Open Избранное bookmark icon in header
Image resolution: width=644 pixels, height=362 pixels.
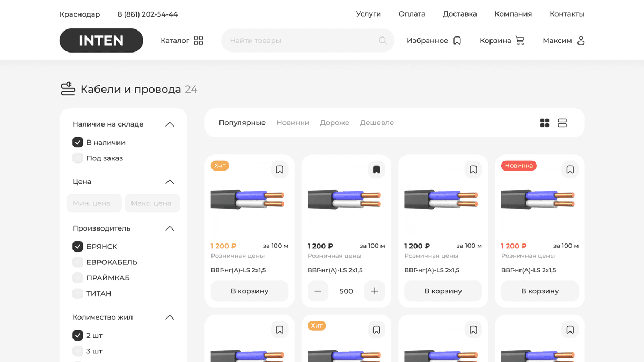tap(457, 41)
